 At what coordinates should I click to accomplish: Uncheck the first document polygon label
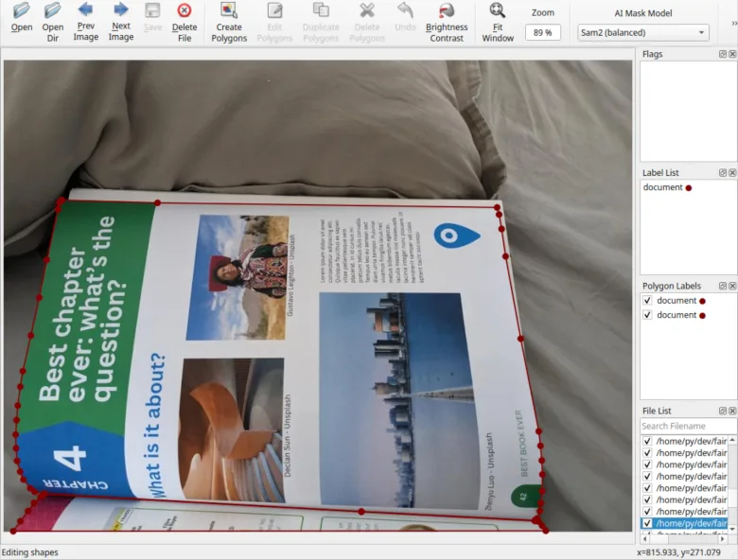(x=647, y=301)
